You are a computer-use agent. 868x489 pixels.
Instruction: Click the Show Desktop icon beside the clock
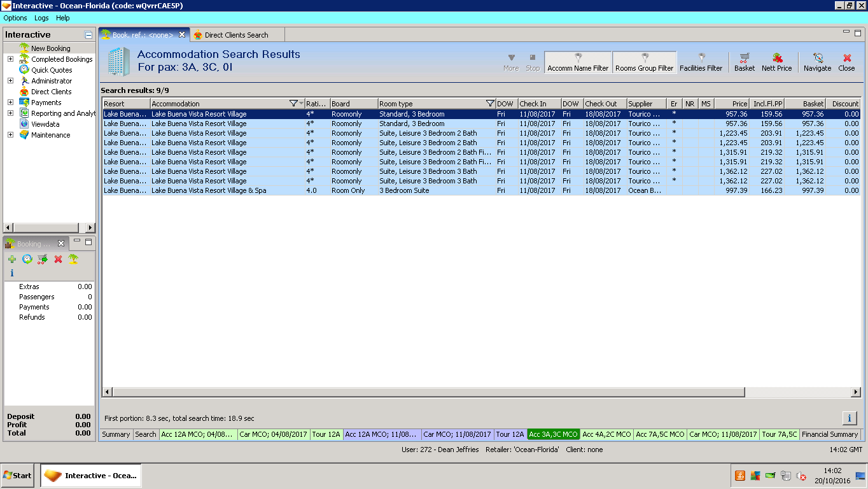click(860, 476)
